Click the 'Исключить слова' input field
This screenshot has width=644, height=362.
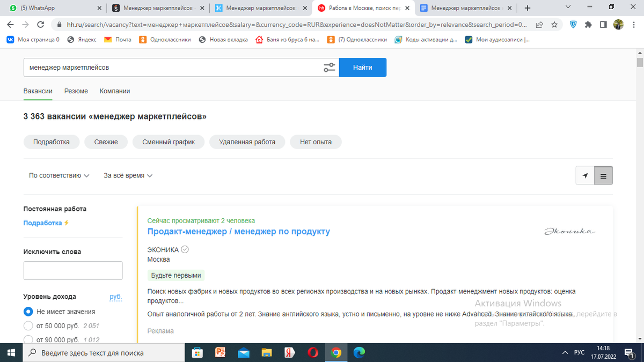[73, 270]
